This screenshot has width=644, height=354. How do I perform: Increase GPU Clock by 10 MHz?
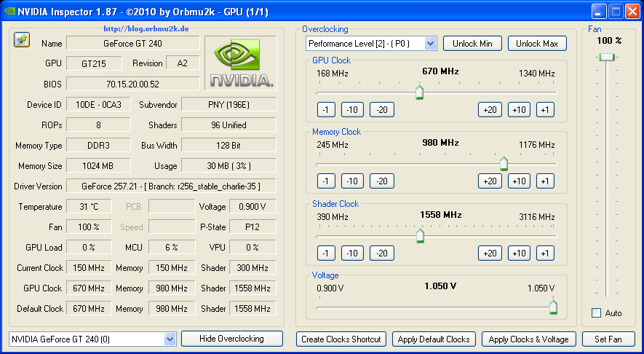coord(519,110)
